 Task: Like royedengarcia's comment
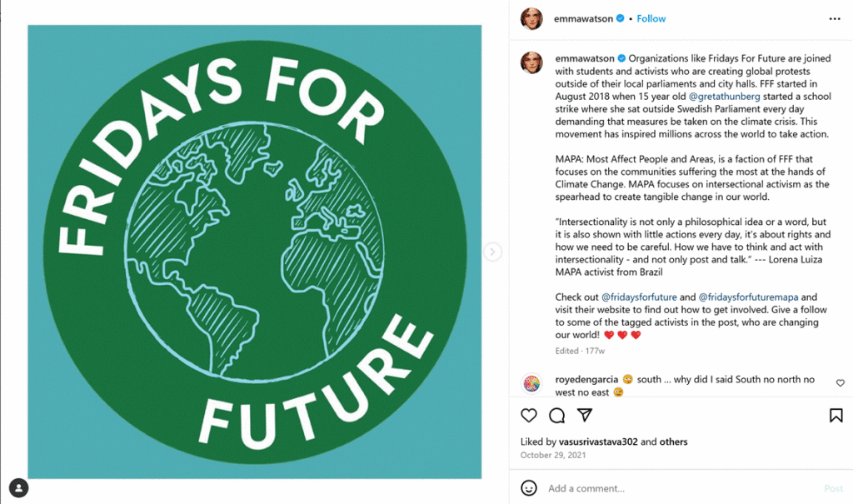point(840,382)
